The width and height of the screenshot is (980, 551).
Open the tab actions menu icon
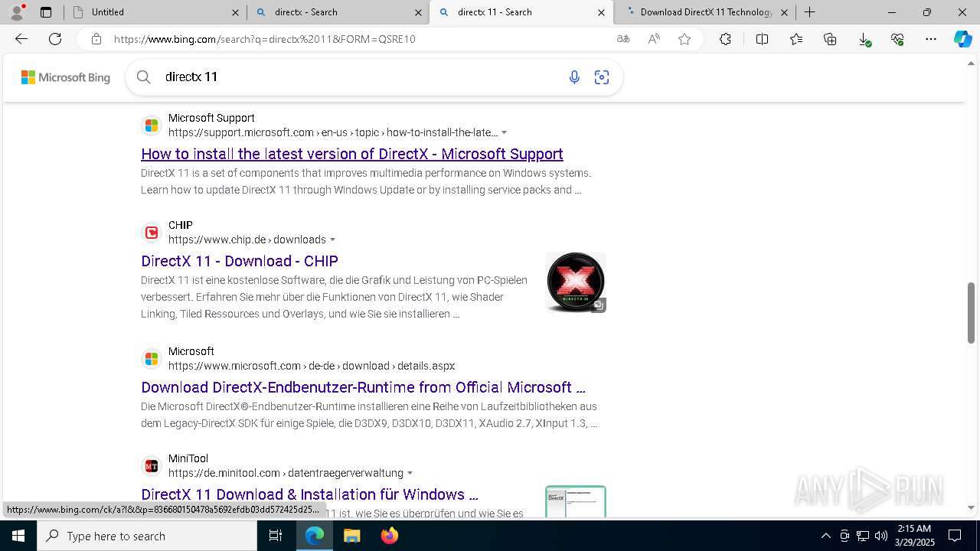[46, 12]
